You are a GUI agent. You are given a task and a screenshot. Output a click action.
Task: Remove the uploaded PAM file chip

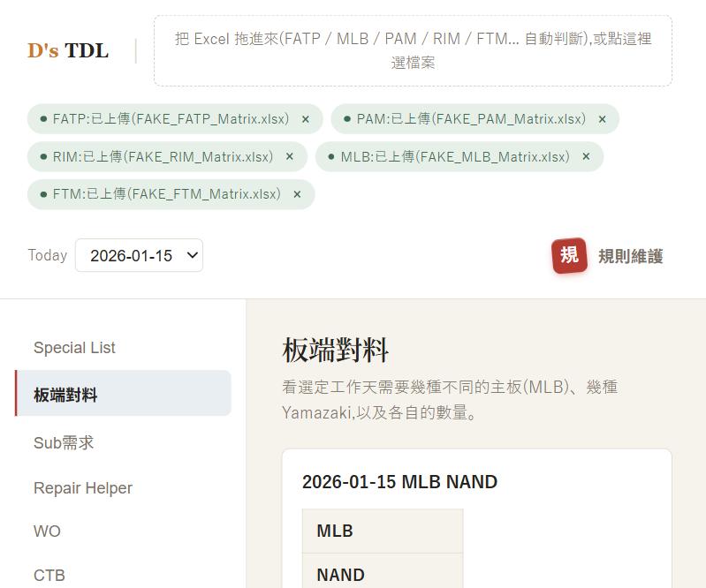602,119
